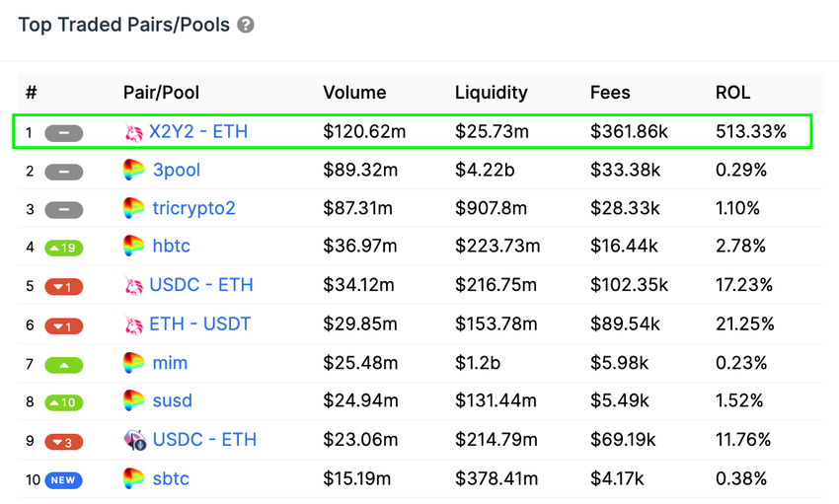Click the Uniswap icon beside ETH - USDT
Image resolution: width=839 pixels, height=504 pixels.
pos(133,324)
